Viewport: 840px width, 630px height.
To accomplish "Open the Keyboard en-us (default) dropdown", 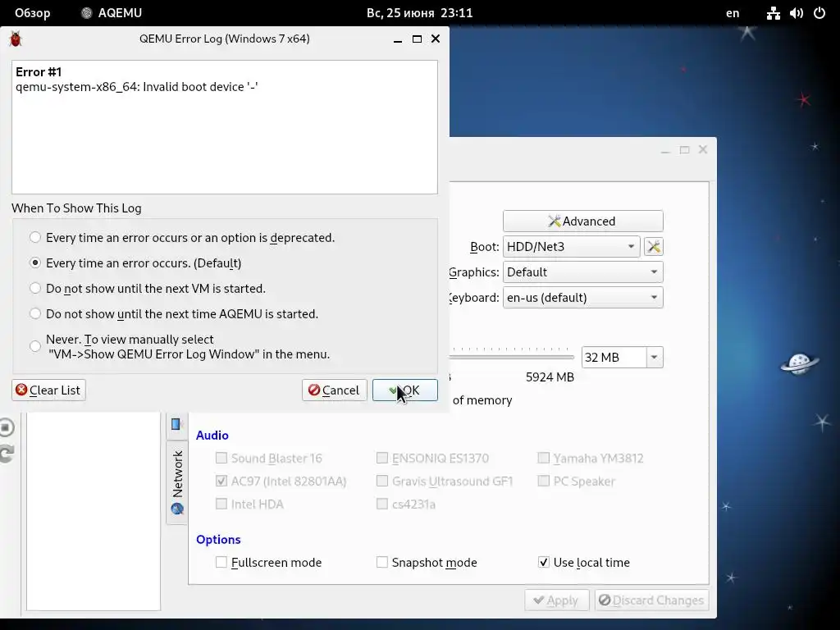I will tap(583, 297).
